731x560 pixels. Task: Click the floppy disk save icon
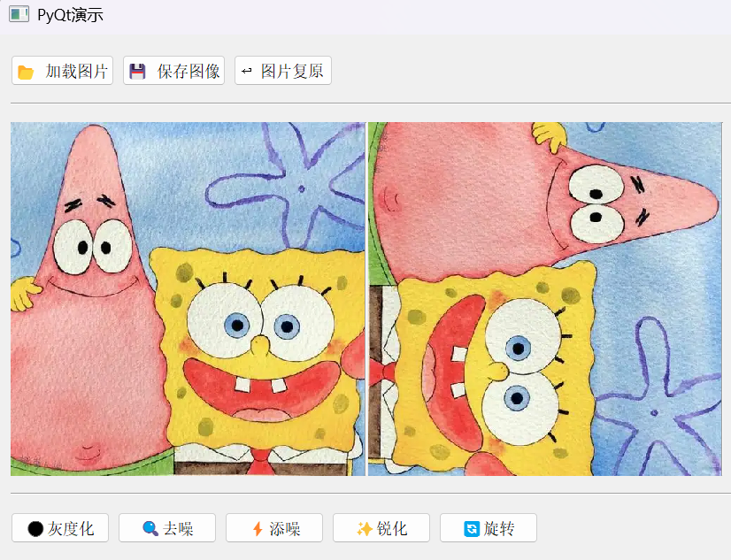(137, 72)
